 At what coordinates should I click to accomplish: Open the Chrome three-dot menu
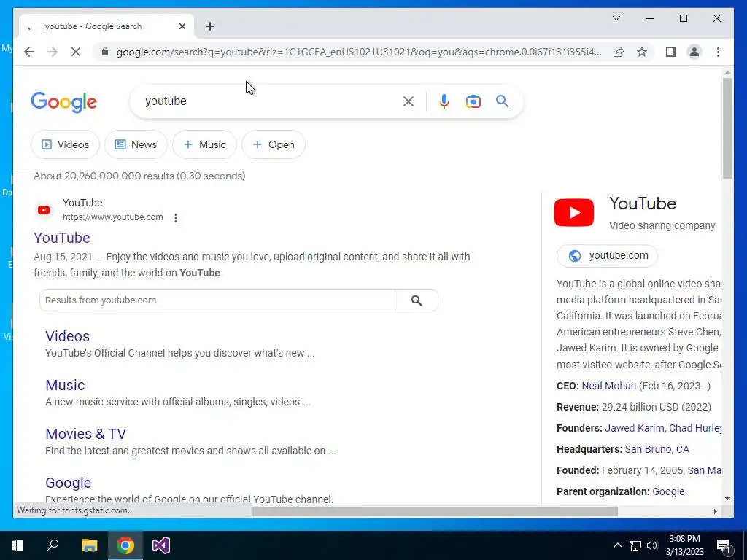pyautogui.click(x=718, y=52)
